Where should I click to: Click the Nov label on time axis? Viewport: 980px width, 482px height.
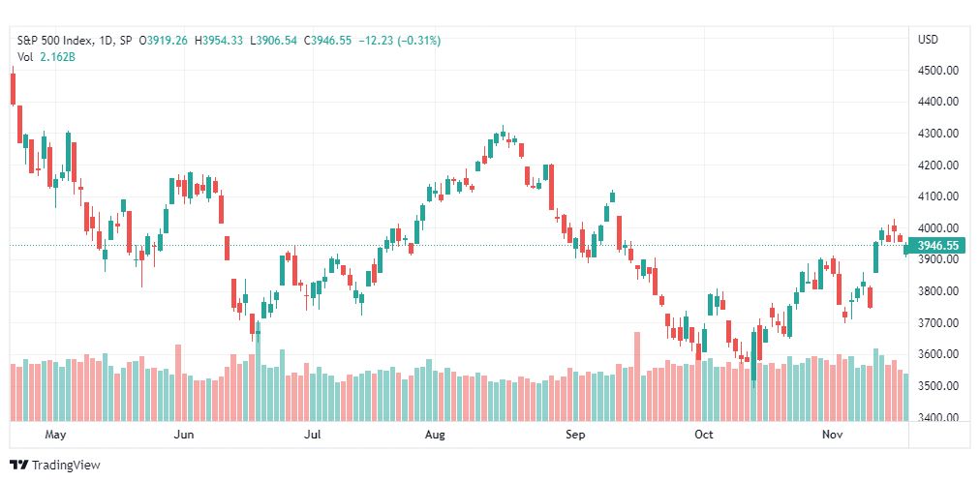click(832, 434)
